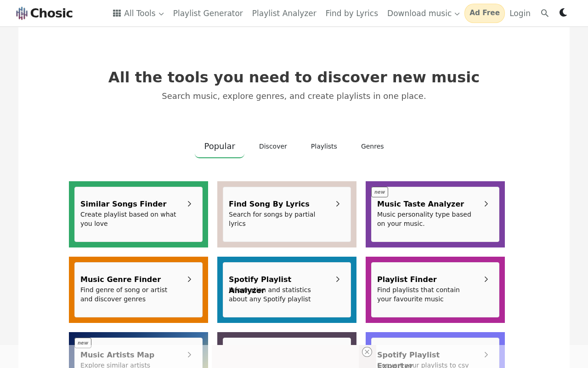Close the bottom ad banner
Viewport: 588px width, 368px height.
coord(367,352)
